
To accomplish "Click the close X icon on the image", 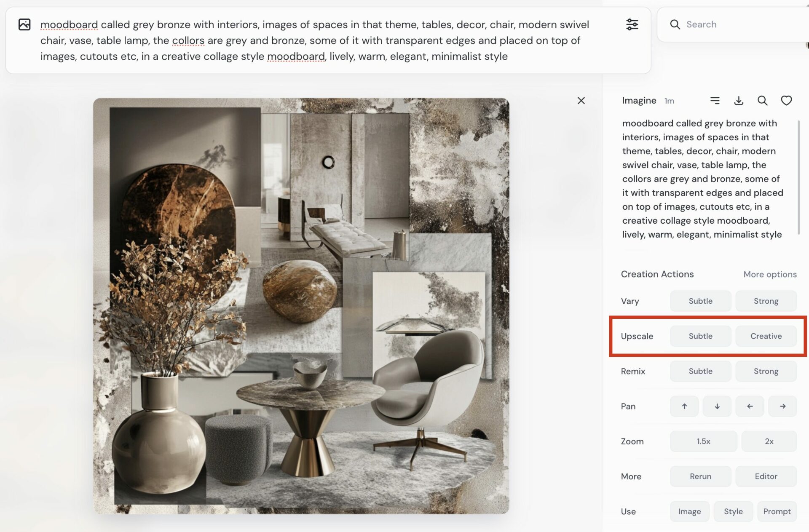I will click(581, 100).
